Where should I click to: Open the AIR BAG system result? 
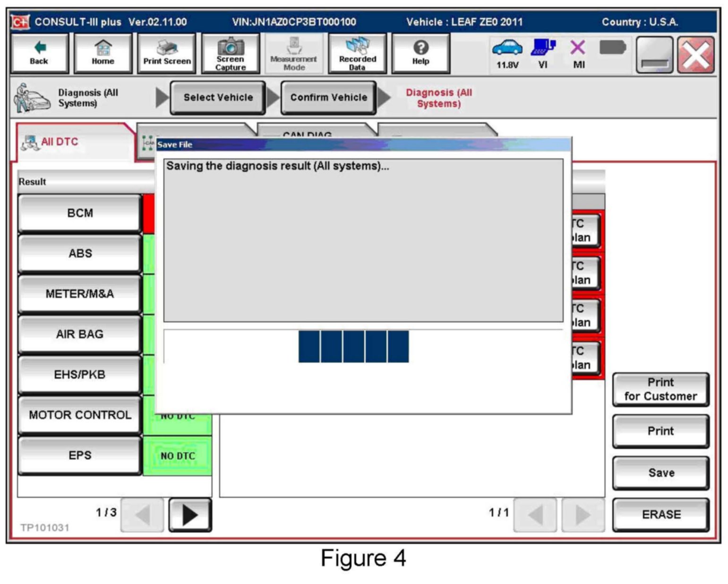coord(80,334)
